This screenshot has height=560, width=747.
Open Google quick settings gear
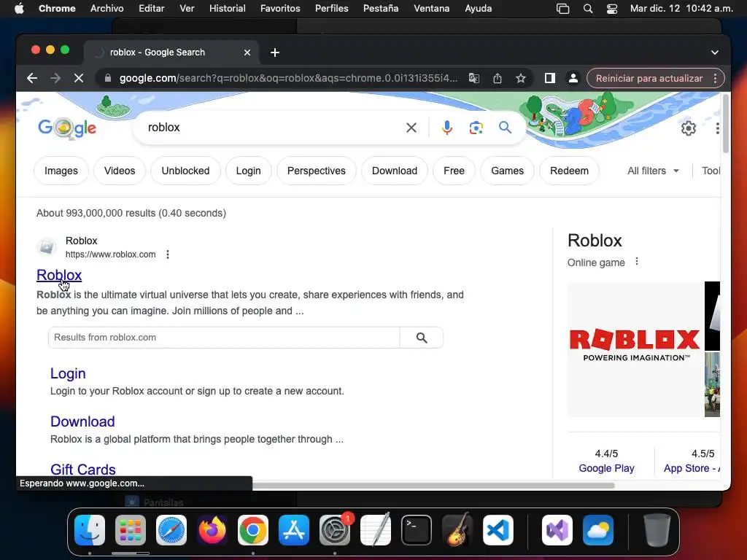689,128
